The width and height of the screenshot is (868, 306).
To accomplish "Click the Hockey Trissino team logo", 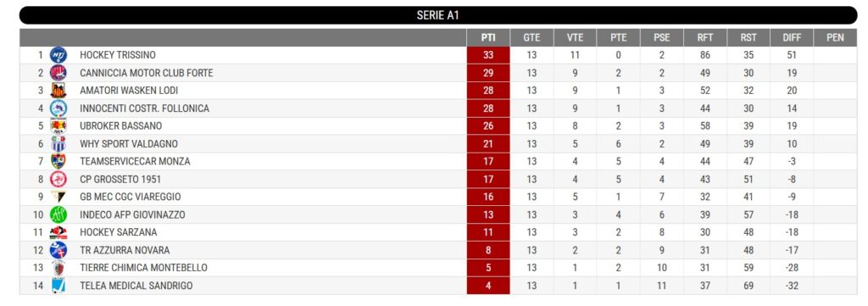I will 58,55.
